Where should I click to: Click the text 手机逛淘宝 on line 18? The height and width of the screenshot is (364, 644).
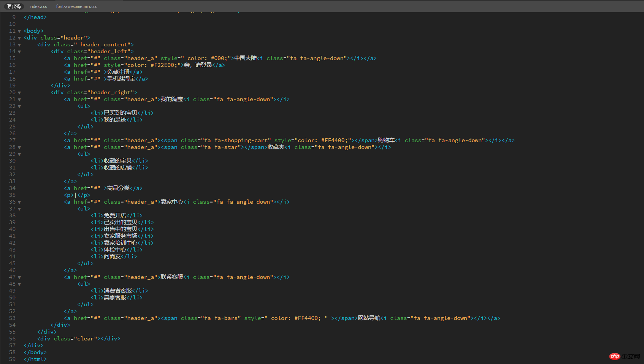pos(121,79)
